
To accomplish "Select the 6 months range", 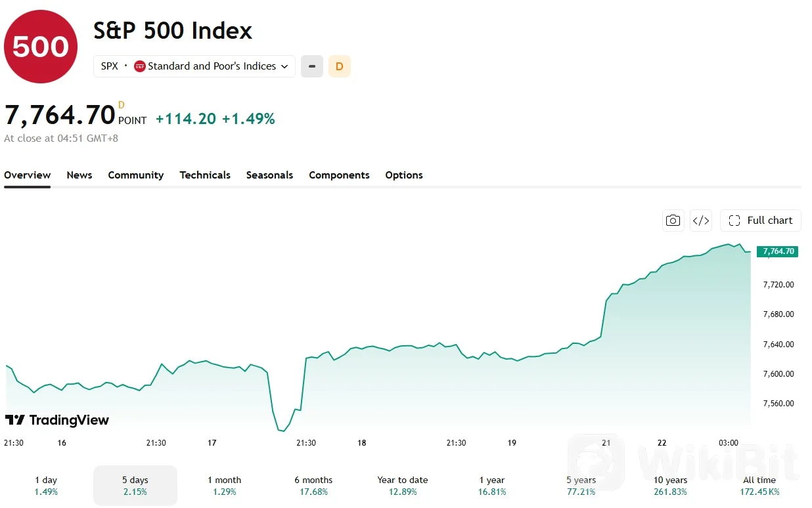I will [x=313, y=486].
